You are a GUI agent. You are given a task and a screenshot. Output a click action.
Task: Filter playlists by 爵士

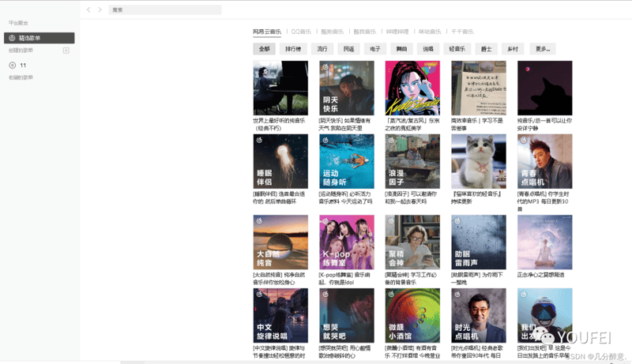tap(487, 49)
